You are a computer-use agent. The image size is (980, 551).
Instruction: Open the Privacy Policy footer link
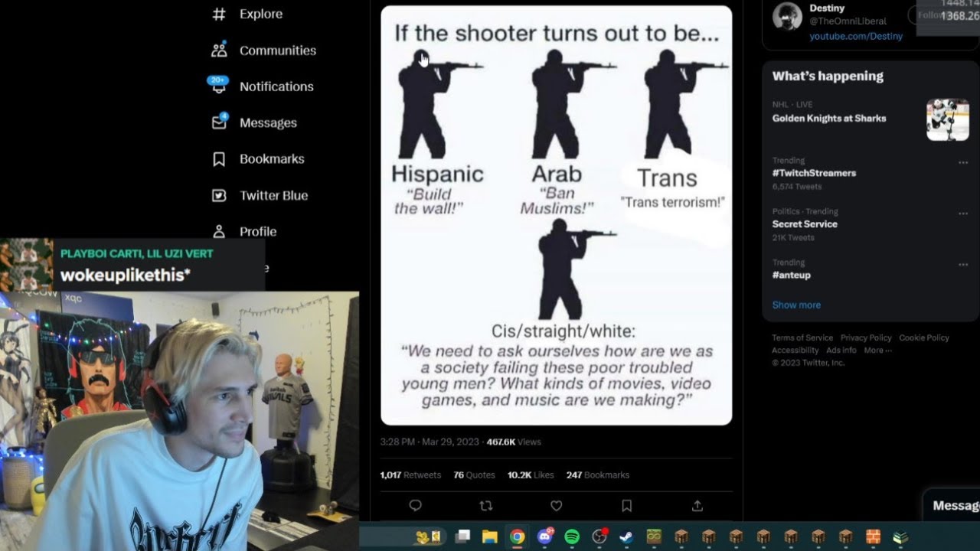(866, 337)
